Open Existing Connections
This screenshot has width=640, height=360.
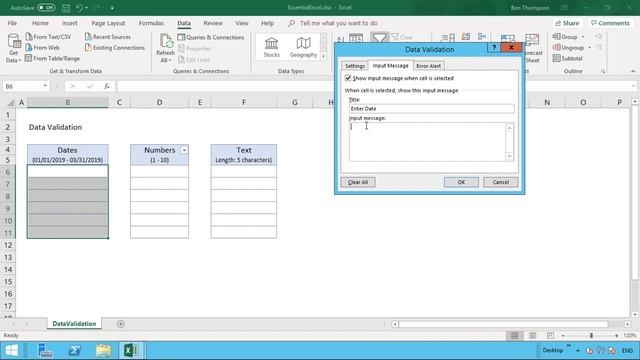(115, 48)
